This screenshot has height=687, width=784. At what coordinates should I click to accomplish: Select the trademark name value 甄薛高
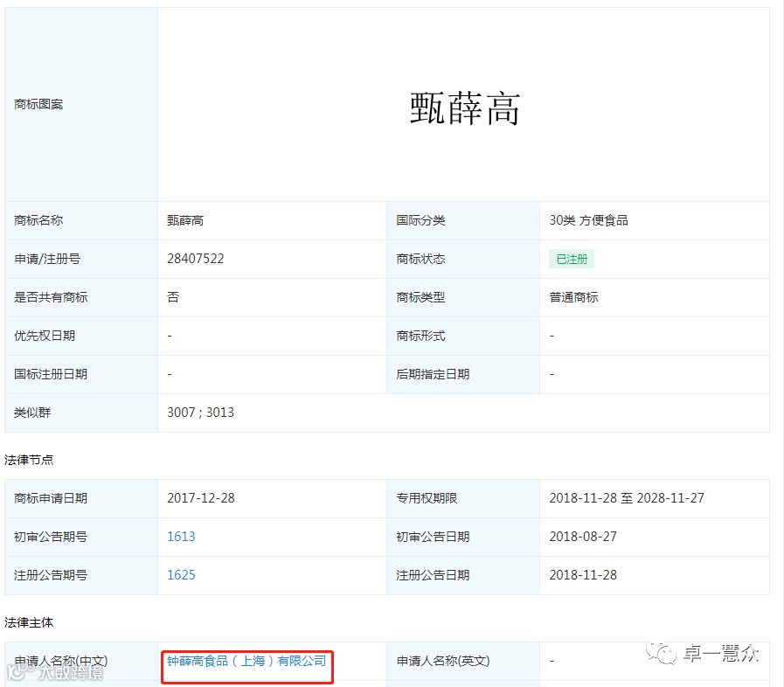coord(185,220)
